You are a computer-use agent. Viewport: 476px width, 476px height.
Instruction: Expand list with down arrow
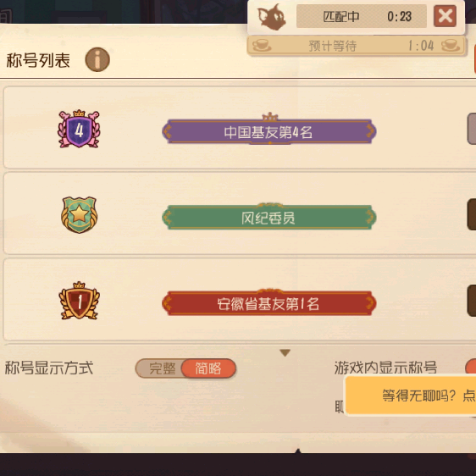[285, 352]
